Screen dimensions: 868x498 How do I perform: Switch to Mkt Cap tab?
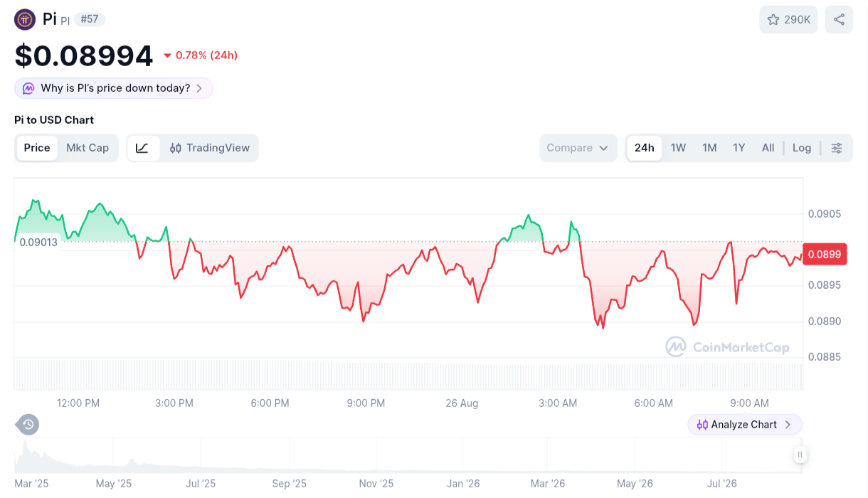coord(88,148)
